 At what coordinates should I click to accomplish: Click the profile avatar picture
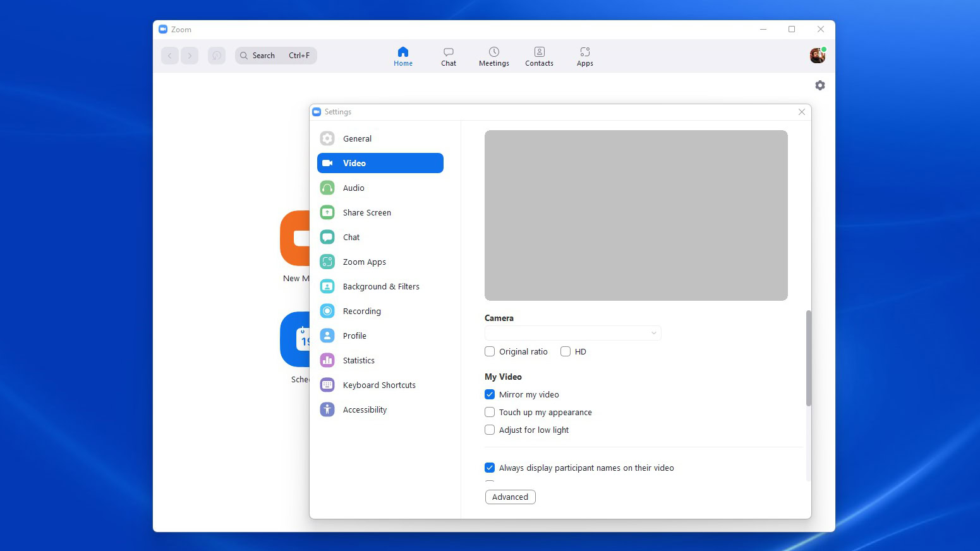[x=818, y=56]
